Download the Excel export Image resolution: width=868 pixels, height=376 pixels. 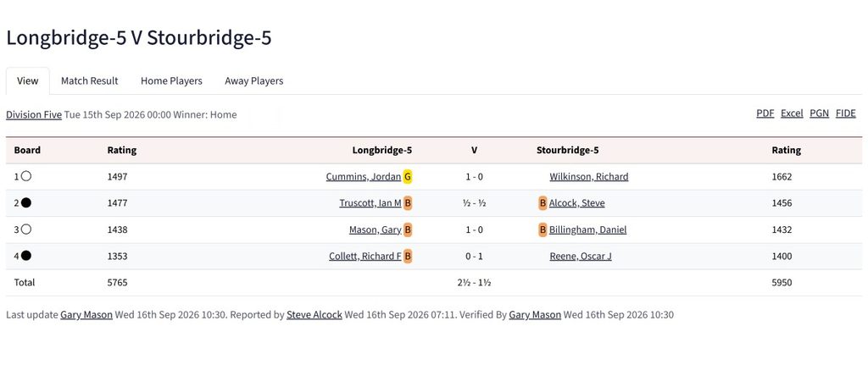[x=792, y=113]
